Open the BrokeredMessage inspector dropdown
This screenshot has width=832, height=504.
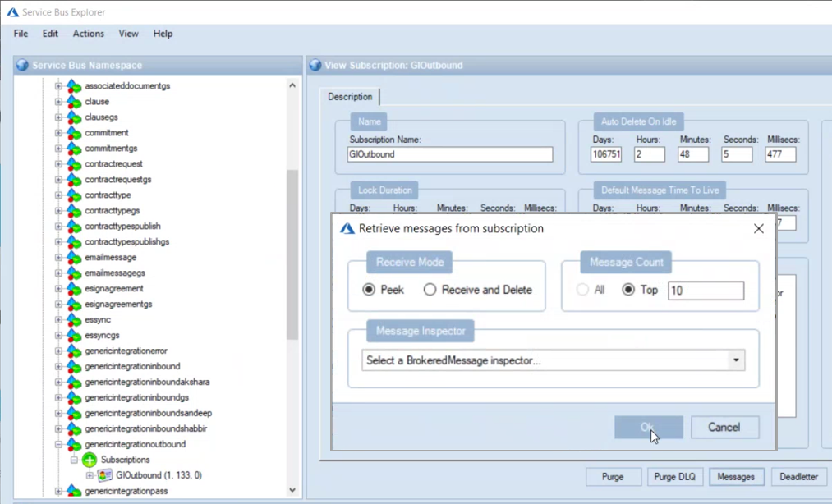click(x=736, y=360)
